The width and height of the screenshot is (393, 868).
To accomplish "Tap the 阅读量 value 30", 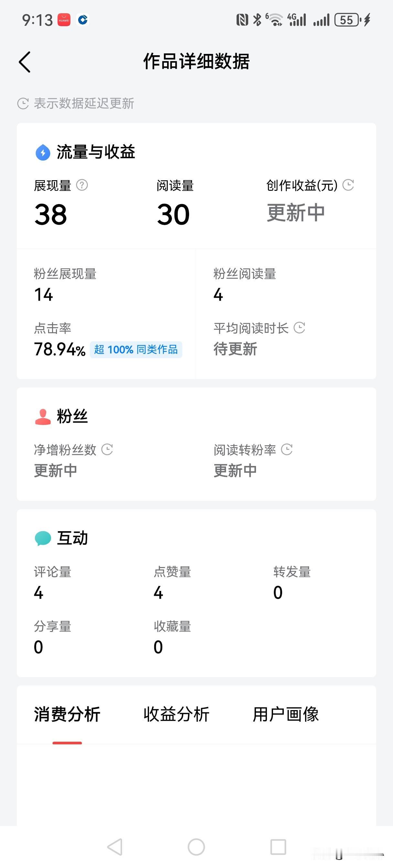I will coord(174,215).
